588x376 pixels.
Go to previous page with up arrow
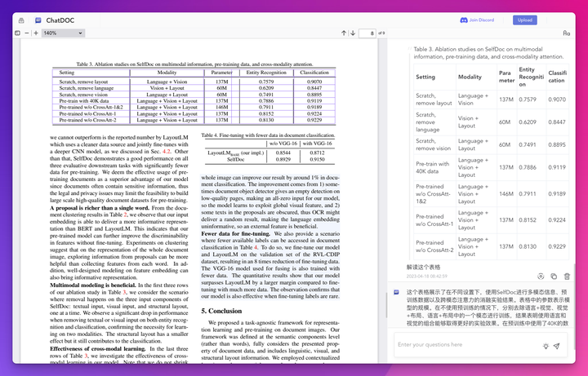pyautogui.click(x=344, y=33)
